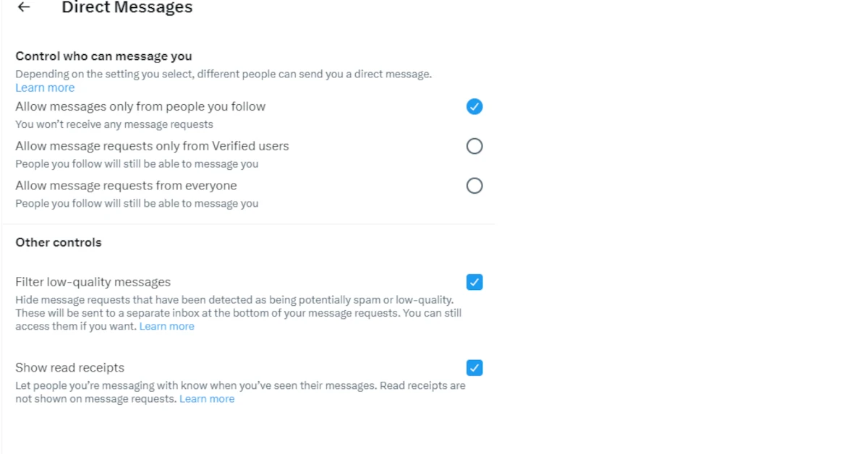Screen dimensions: 868x454
Task: Open Learn more link in low-quality filter description
Action: (x=166, y=326)
